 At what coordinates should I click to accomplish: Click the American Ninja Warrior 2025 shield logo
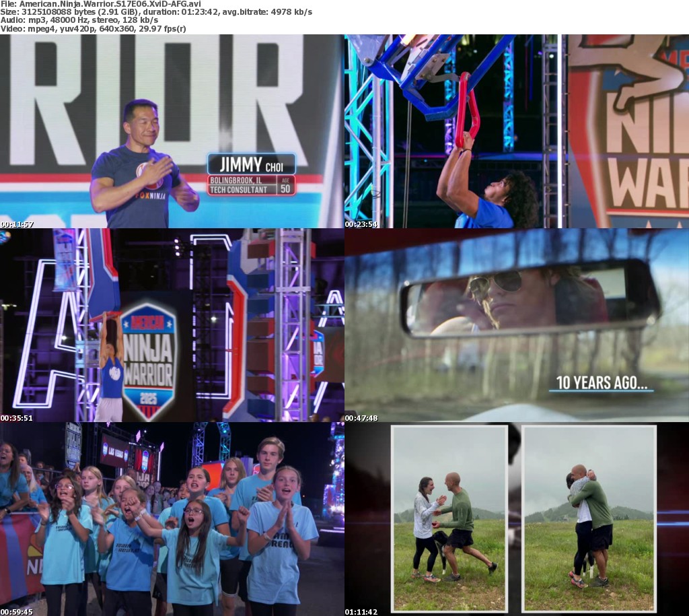pos(149,361)
